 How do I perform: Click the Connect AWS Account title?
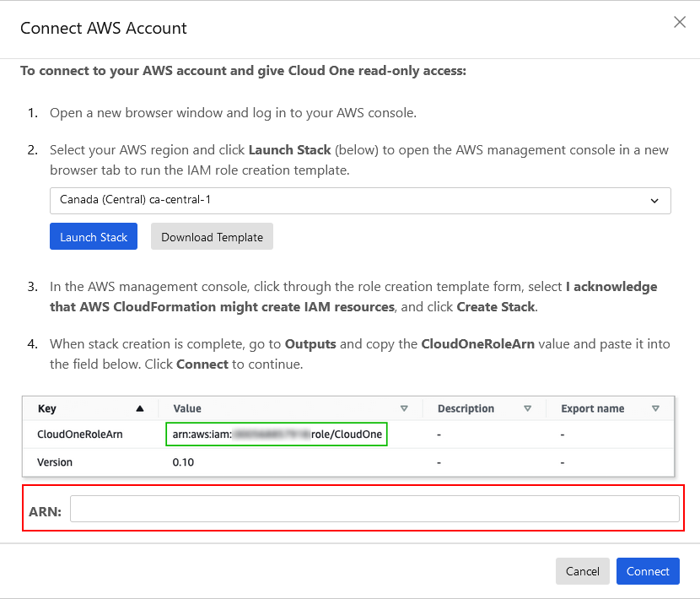tap(104, 28)
